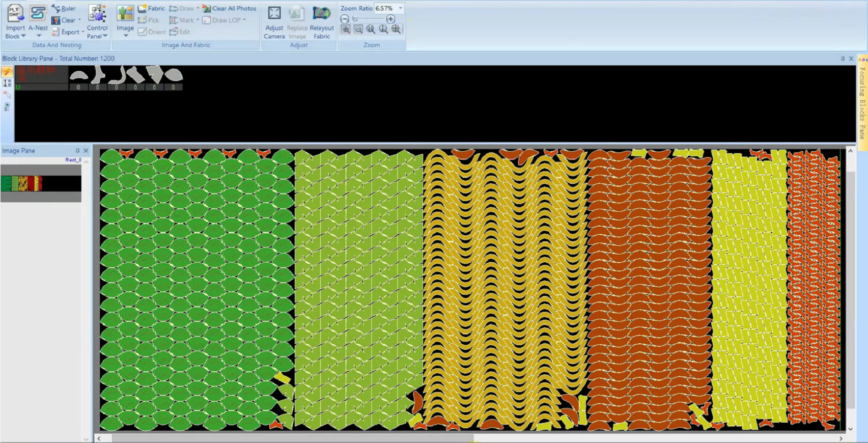The width and height of the screenshot is (868, 443).
Task: Select the first crescent block thumbnail
Action: coord(78,75)
